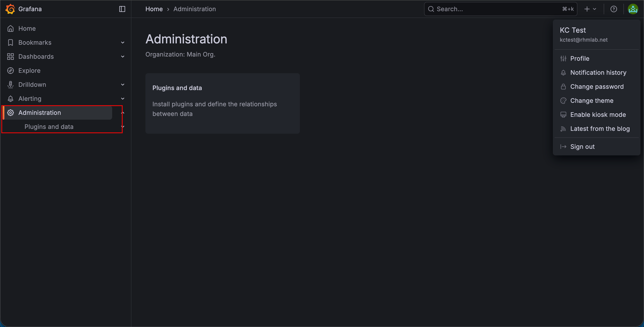The image size is (644, 327).
Task: Expand the Dashboards section
Action: click(x=122, y=56)
